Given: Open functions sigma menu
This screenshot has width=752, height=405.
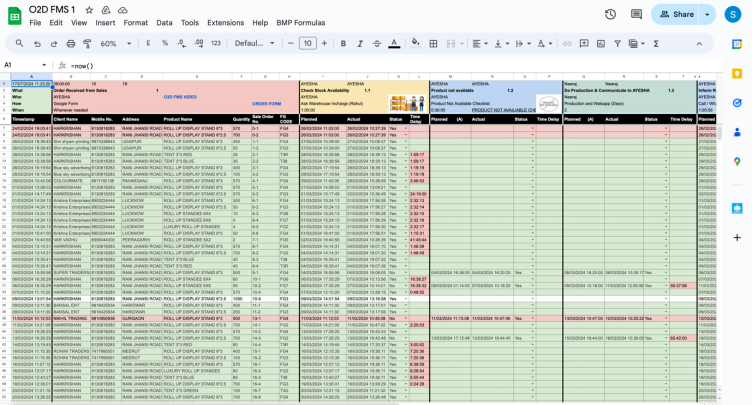Looking at the screenshot, I should pyautogui.click(x=656, y=44).
